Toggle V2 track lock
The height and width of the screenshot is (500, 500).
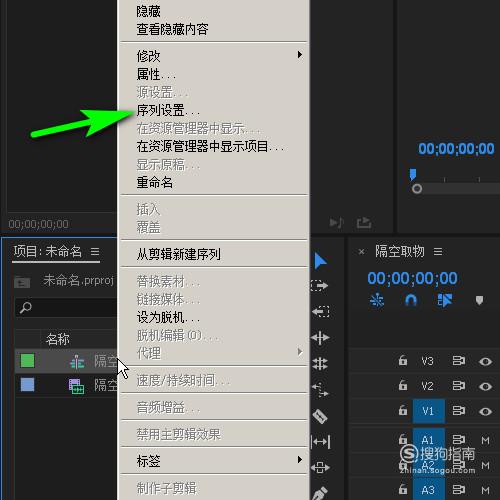(x=403, y=385)
